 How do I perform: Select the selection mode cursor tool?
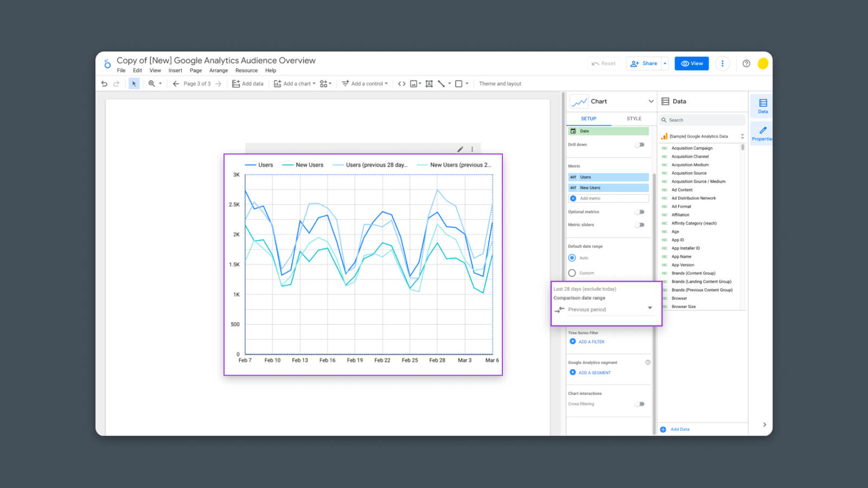pyautogui.click(x=134, y=84)
